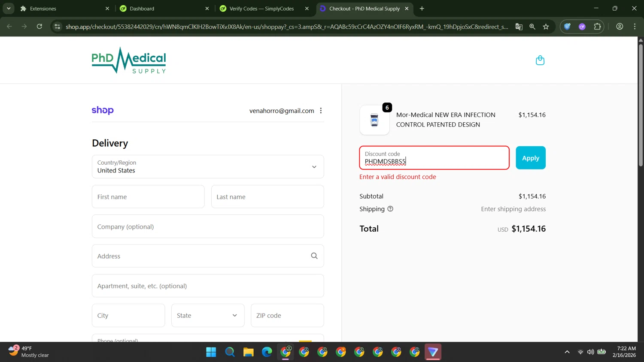Viewport: 644px width, 362px height.
Task: Open the purple triangle app in taskbar
Action: click(x=433, y=352)
